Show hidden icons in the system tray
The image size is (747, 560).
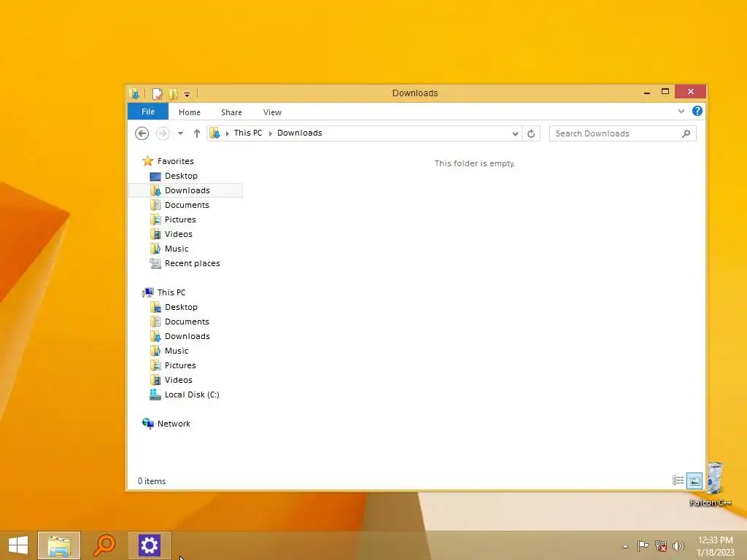coord(625,546)
